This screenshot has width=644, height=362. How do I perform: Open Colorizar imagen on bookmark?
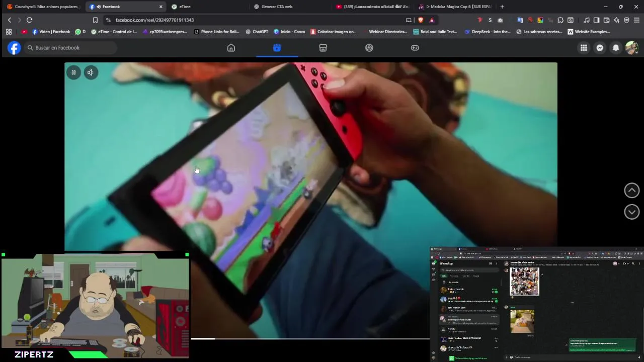click(333, 32)
